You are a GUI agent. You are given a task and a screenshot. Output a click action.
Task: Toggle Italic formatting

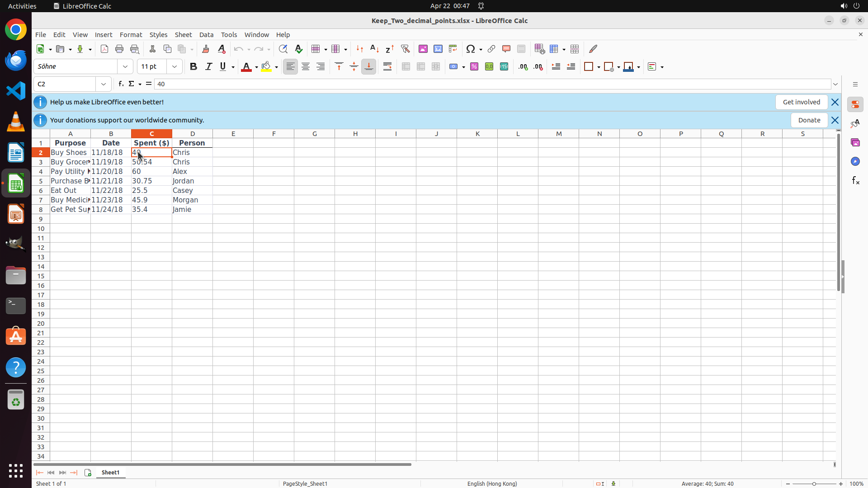pos(208,66)
